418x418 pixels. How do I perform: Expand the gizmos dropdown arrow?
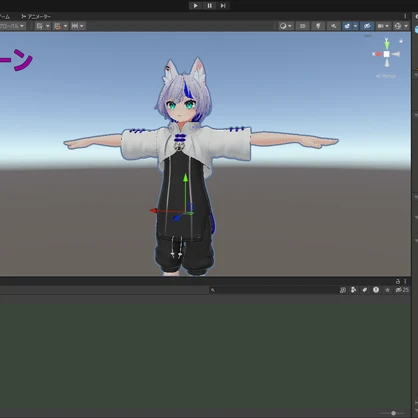(x=406, y=26)
